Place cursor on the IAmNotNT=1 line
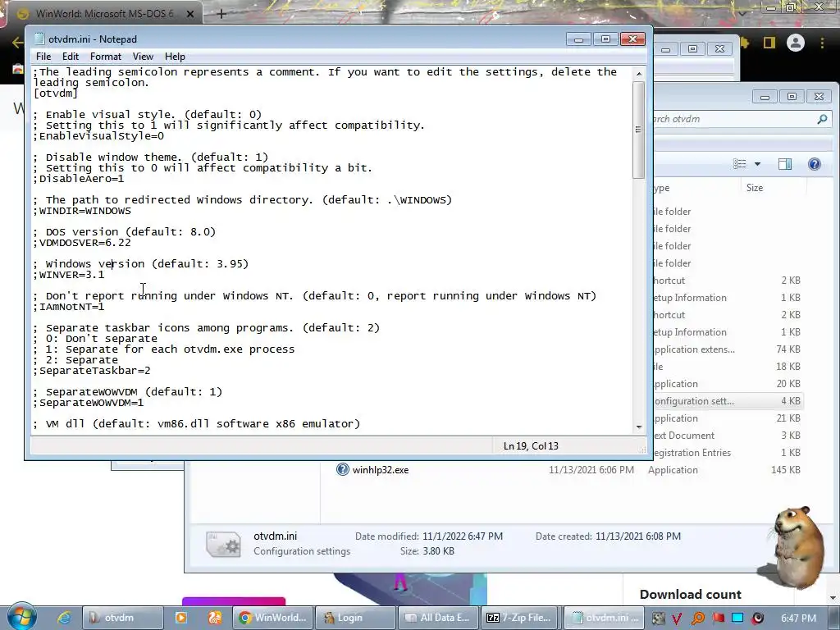This screenshot has height=630, width=840. pos(69,307)
